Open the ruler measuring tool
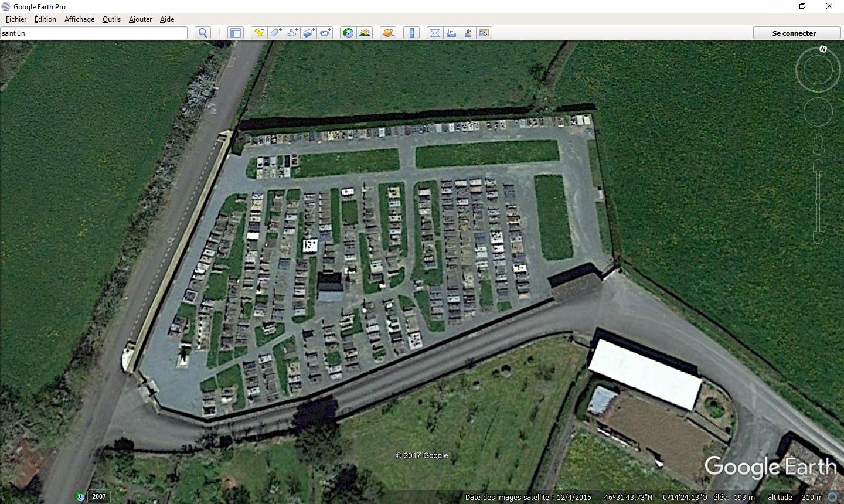The width and height of the screenshot is (844, 504). [x=411, y=33]
